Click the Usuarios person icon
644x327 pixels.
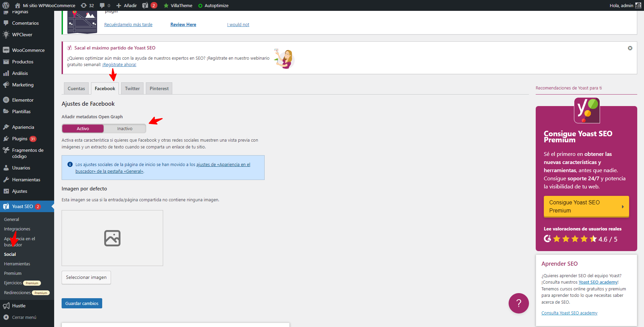[6, 168]
